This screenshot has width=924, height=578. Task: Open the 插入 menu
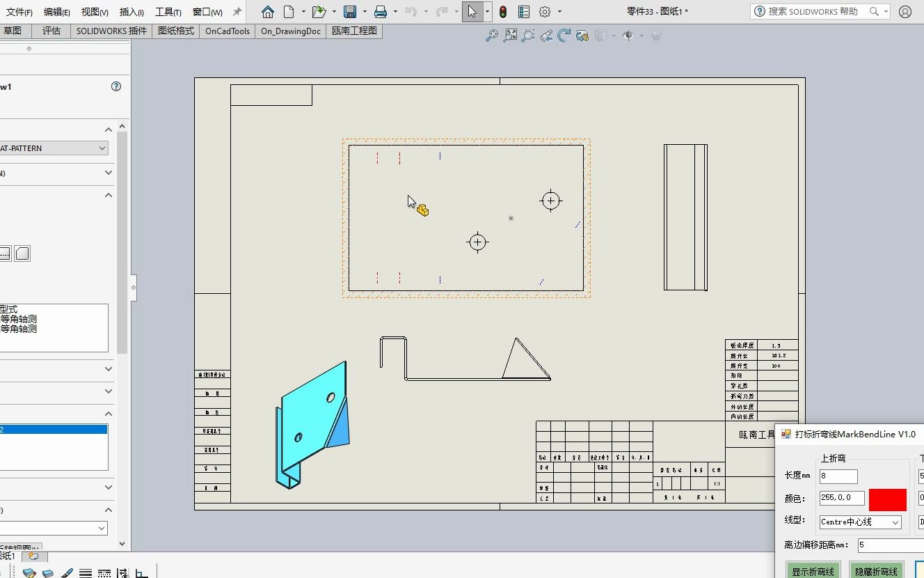coord(131,12)
